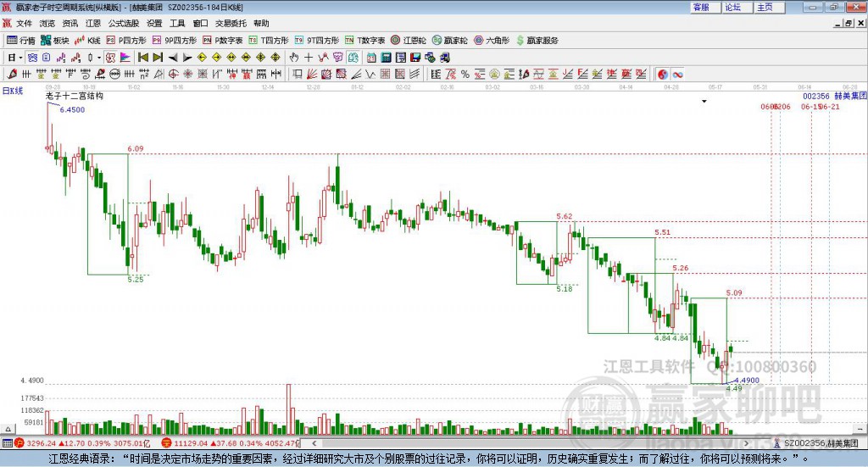Click the Shenzhen index status icon
Image resolution: width=868 pixels, height=467 pixels.
pos(166,443)
